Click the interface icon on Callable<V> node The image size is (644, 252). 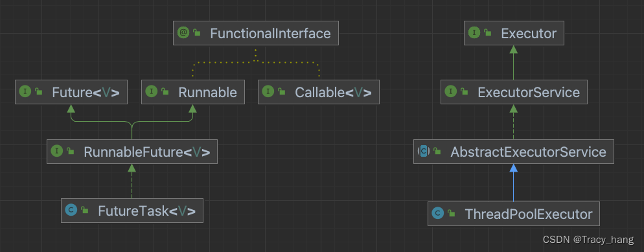[x=268, y=91]
